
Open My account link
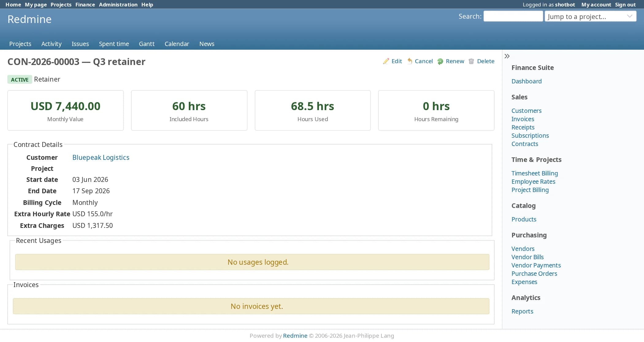coord(596,5)
